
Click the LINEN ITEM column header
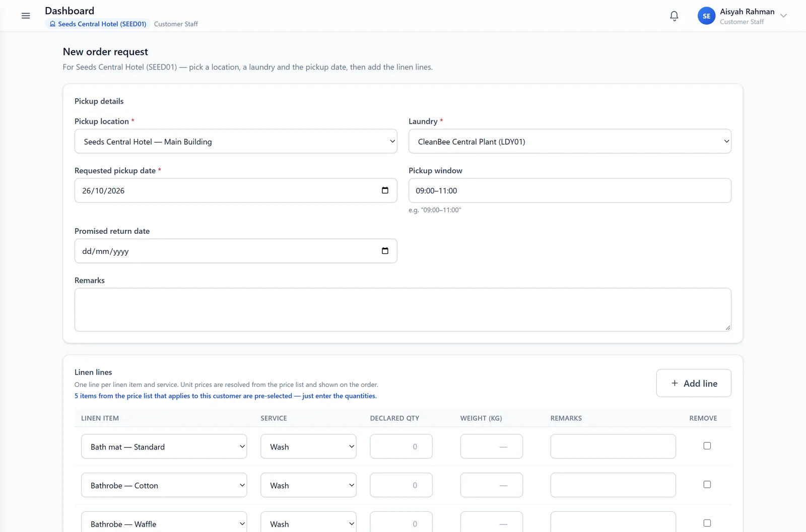[x=100, y=418]
